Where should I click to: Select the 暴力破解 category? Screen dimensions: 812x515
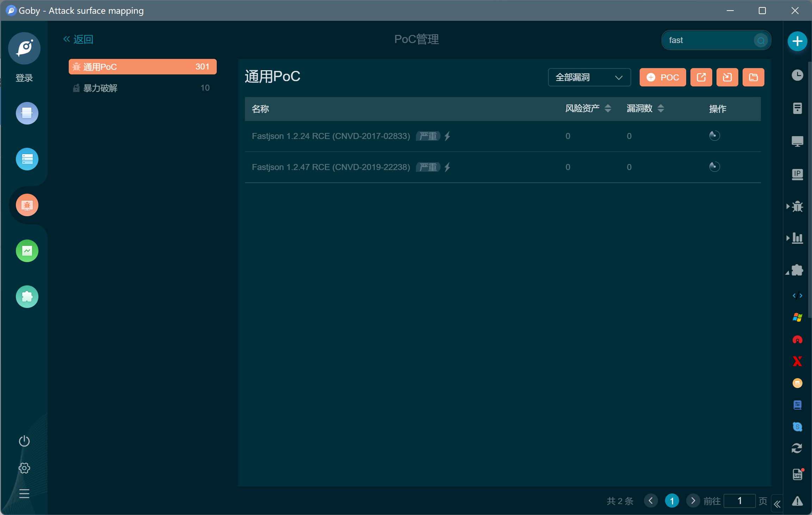tap(143, 88)
